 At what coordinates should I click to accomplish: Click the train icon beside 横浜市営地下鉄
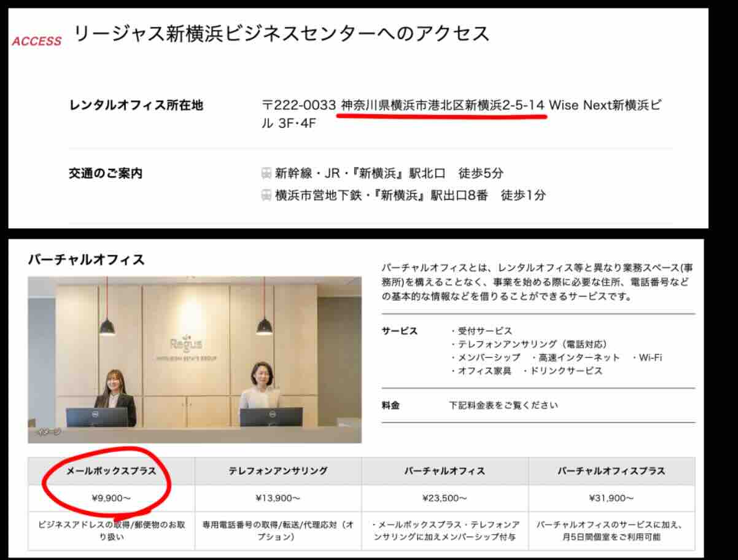(266, 195)
